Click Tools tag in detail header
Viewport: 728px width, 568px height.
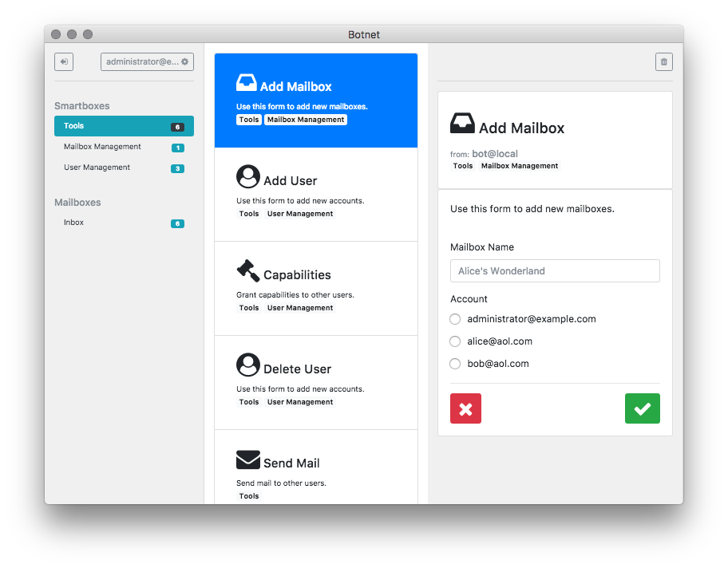(x=463, y=166)
